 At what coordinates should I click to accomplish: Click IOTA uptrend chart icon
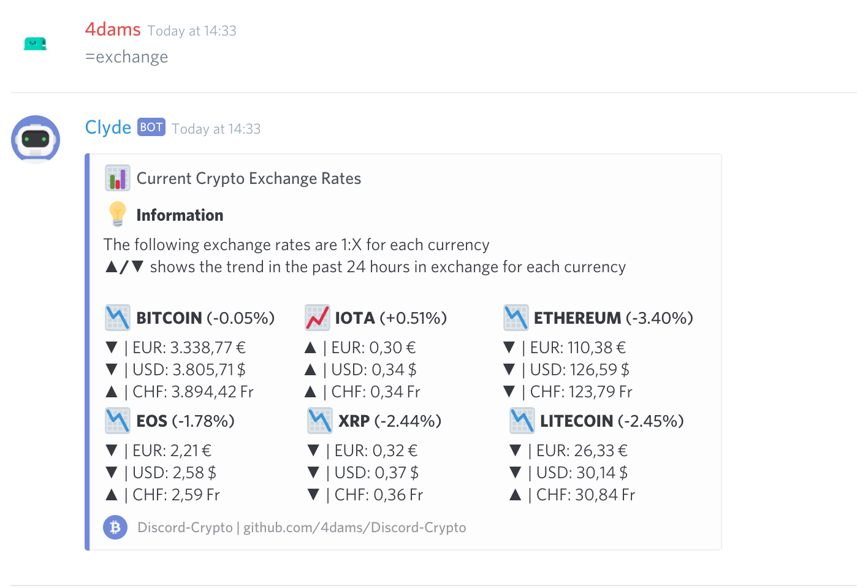pyautogui.click(x=318, y=318)
